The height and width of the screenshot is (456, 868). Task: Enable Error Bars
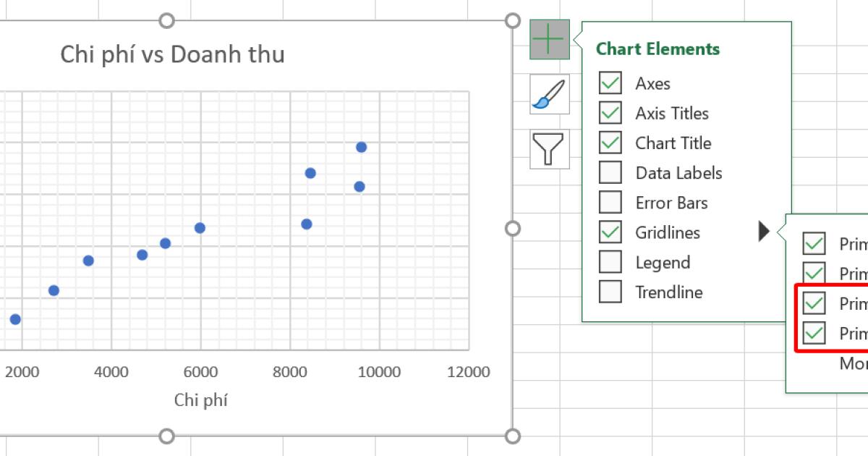pos(610,203)
